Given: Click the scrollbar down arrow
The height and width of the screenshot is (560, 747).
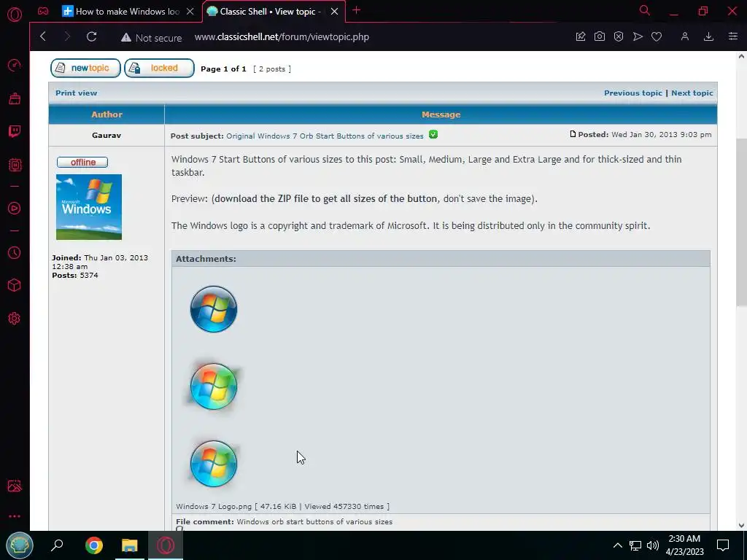Looking at the screenshot, I should click(741, 526).
